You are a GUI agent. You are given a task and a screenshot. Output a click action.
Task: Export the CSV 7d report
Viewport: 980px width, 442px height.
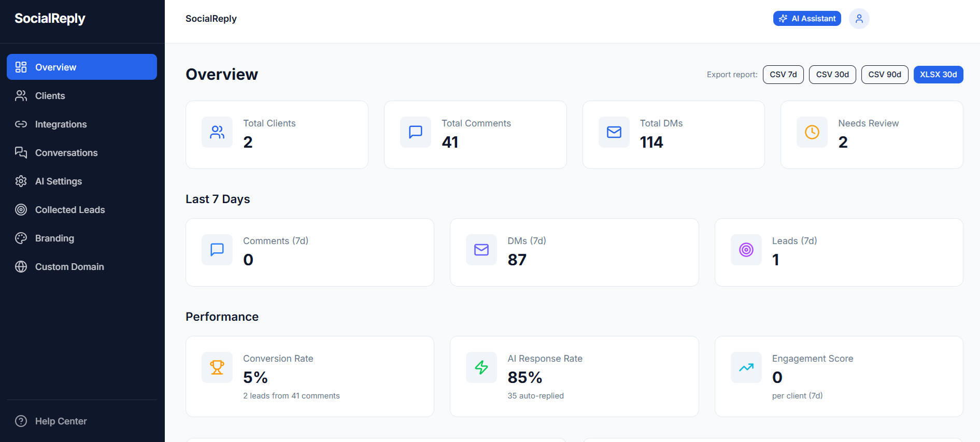[783, 75]
